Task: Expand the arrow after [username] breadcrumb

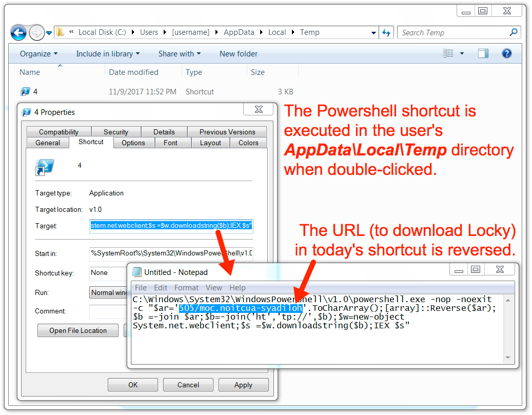Action: (216, 32)
